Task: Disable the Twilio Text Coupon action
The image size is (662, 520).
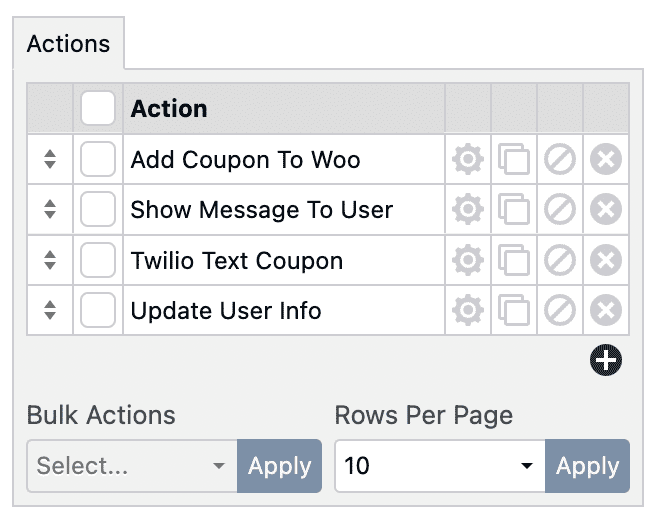Action: 560,261
